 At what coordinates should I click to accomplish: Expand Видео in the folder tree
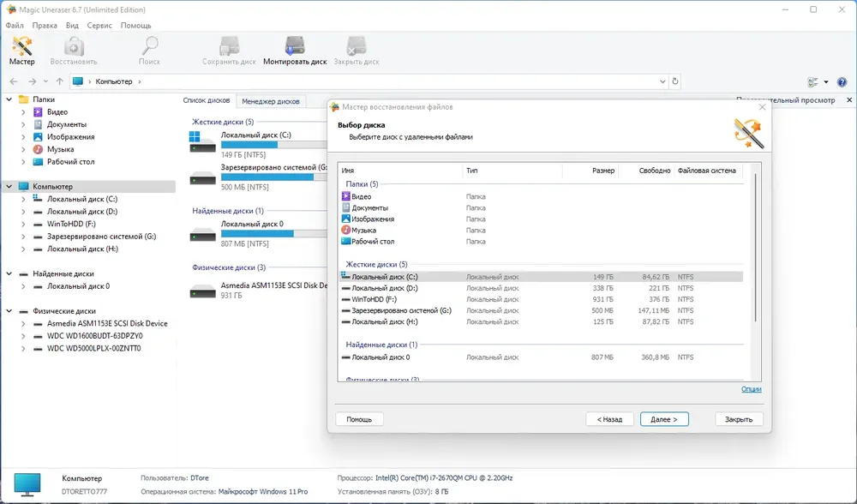tap(23, 112)
